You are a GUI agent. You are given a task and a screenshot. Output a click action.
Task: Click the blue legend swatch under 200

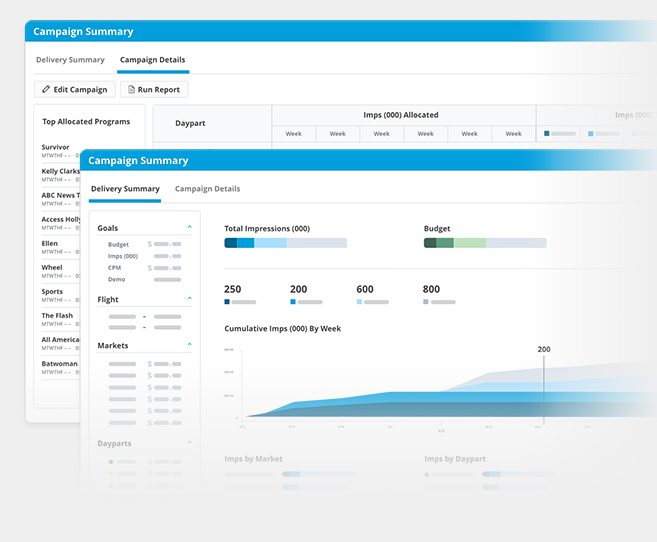(x=293, y=302)
